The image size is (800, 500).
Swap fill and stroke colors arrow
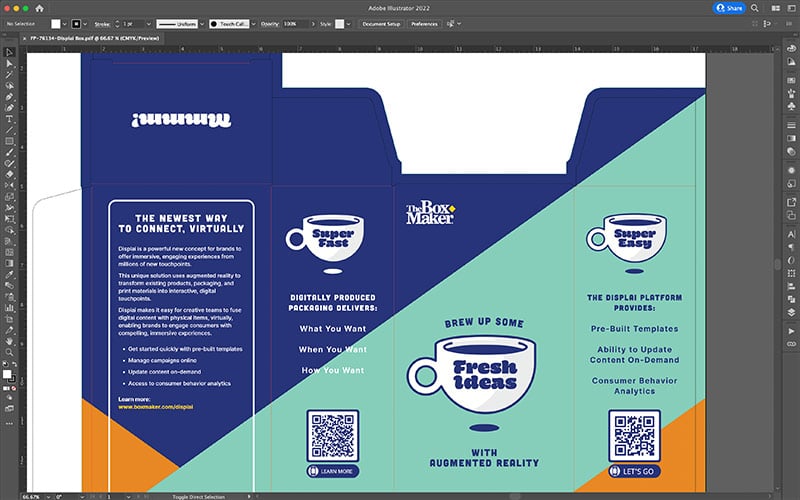pos(14,364)
